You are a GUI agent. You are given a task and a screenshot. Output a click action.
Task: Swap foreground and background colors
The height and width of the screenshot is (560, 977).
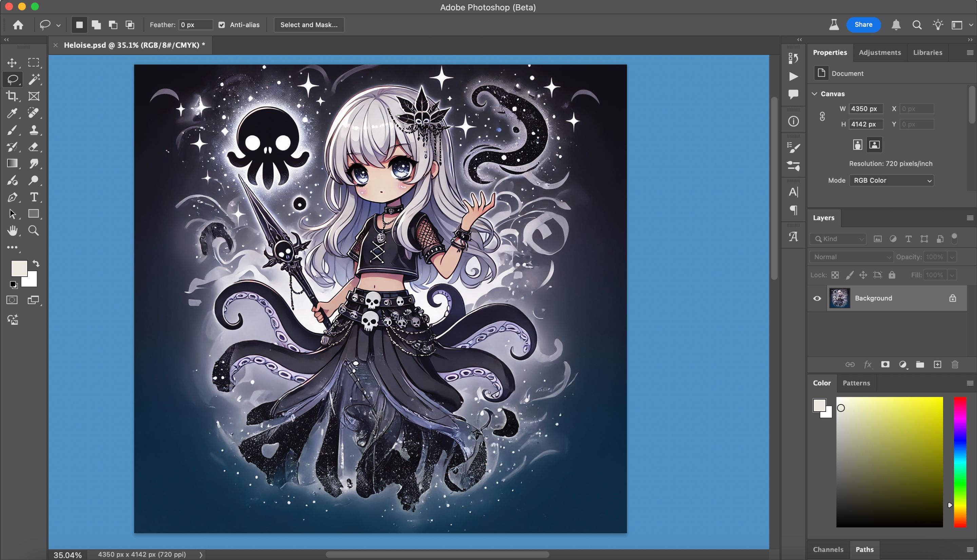point(36,263)
